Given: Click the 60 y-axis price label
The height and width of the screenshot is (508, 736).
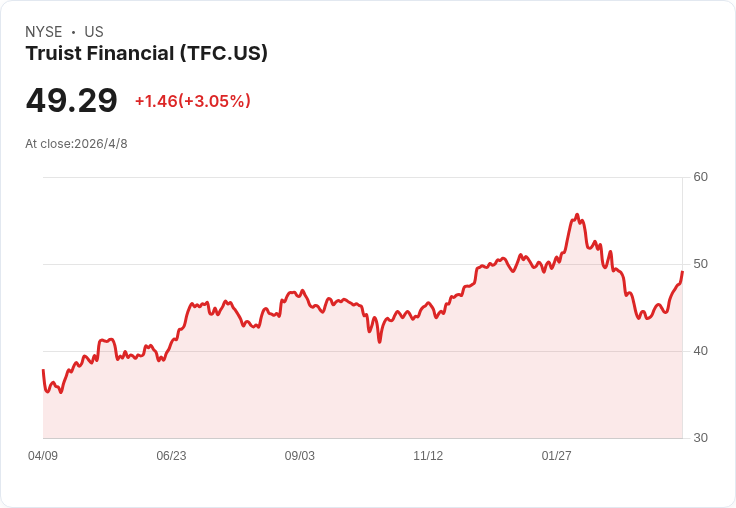Looking at the screenshot, I should 700,177.
